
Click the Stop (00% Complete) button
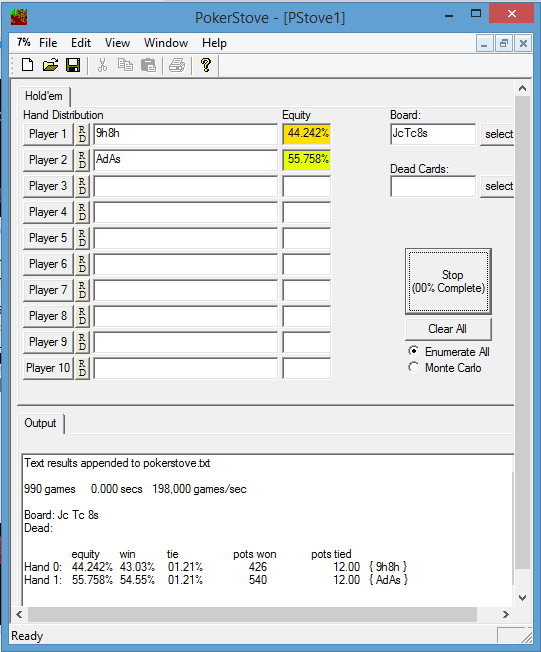click(448, 282)
